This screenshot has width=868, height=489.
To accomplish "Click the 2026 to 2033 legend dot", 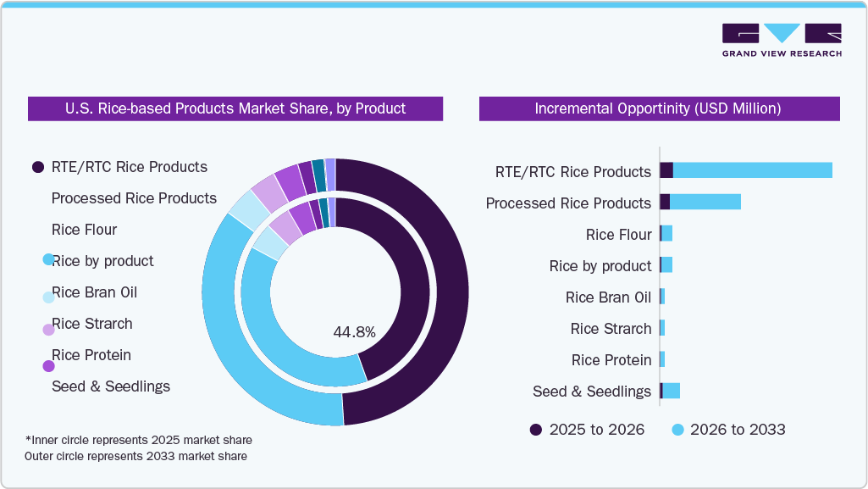I will tap(677, 430).
